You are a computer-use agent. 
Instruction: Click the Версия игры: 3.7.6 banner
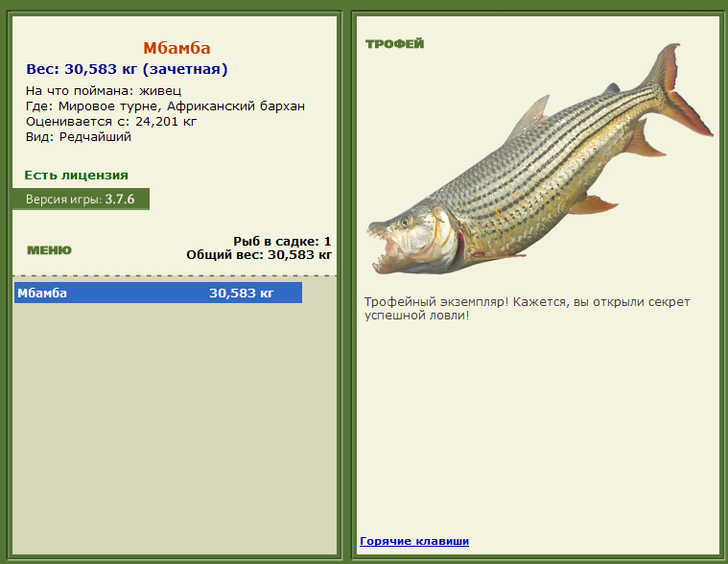pos(81,200)
